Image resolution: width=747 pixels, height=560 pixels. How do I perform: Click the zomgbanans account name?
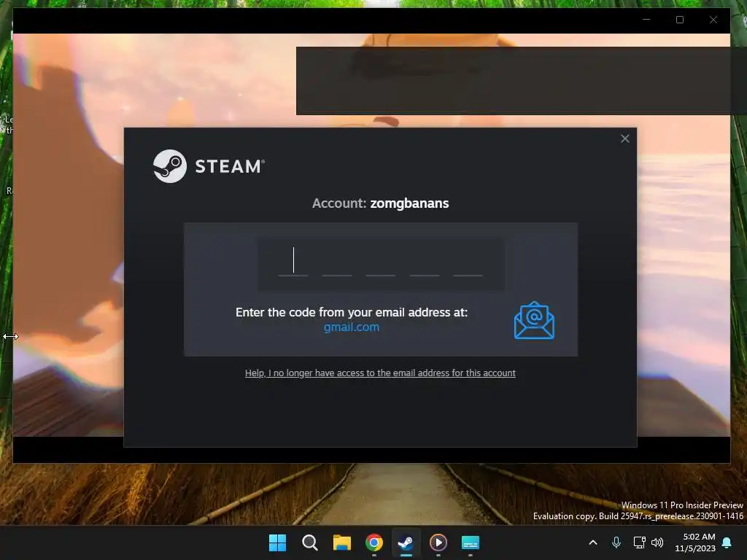(x=409, y=203)
